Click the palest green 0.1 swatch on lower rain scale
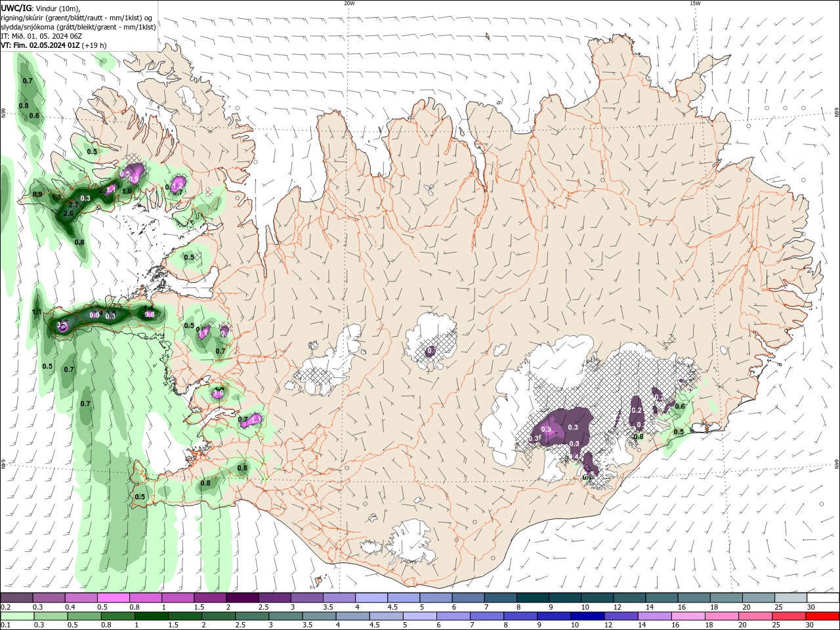 point(17,616)
